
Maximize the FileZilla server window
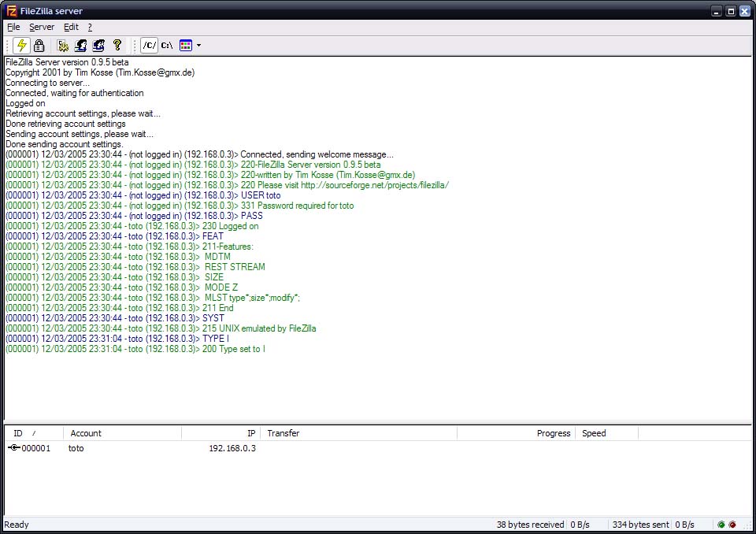731,11
